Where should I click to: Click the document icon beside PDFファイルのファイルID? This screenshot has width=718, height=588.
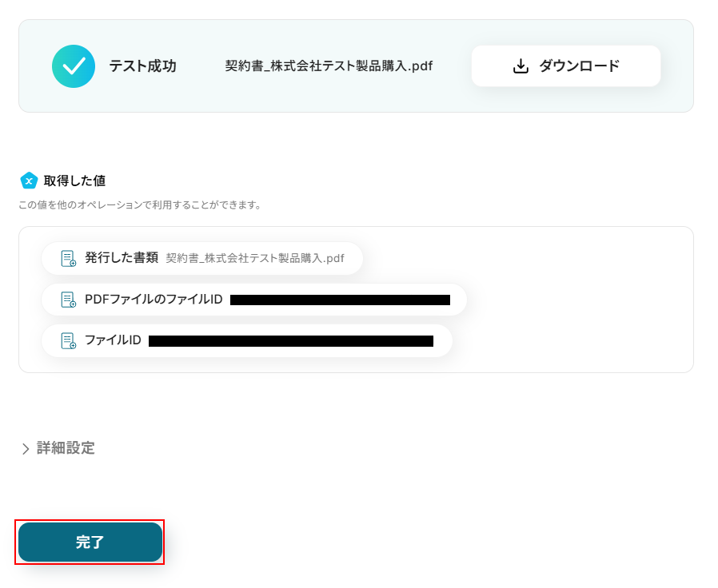[69, 300]
